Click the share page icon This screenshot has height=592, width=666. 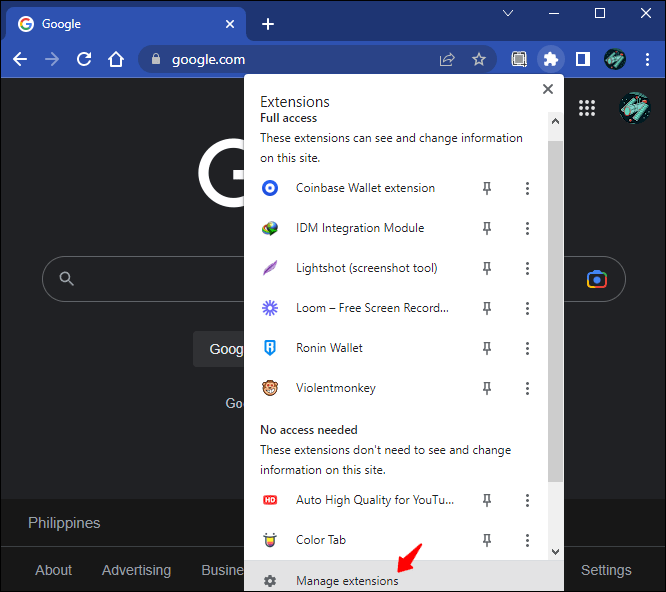(x=447, y=59)
